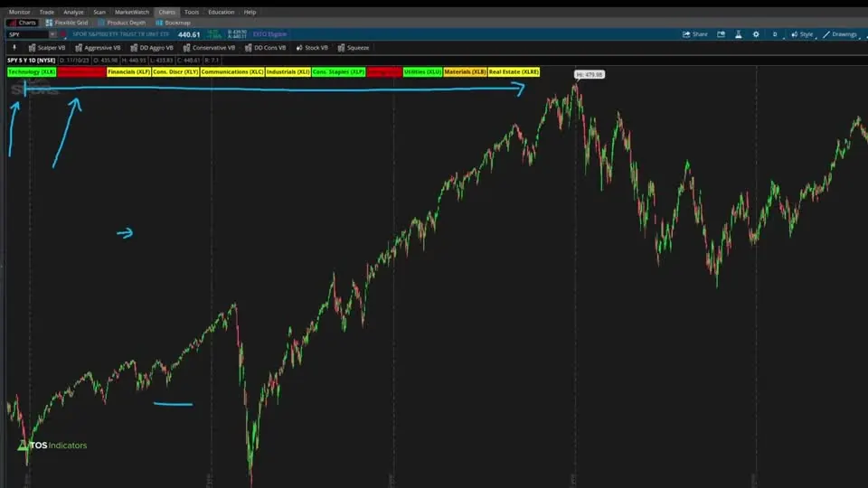Open the Analyze tab

click(x=73, y=12)
